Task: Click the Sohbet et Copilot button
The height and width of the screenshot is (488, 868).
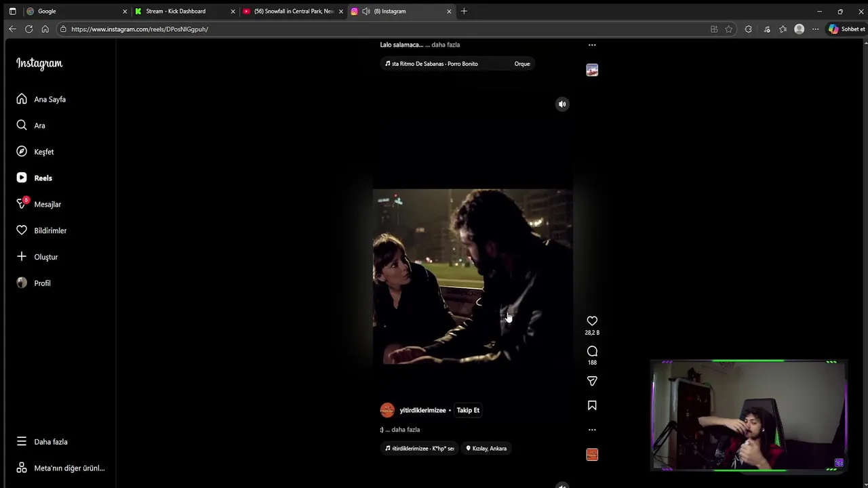Action: pos(846,29)
